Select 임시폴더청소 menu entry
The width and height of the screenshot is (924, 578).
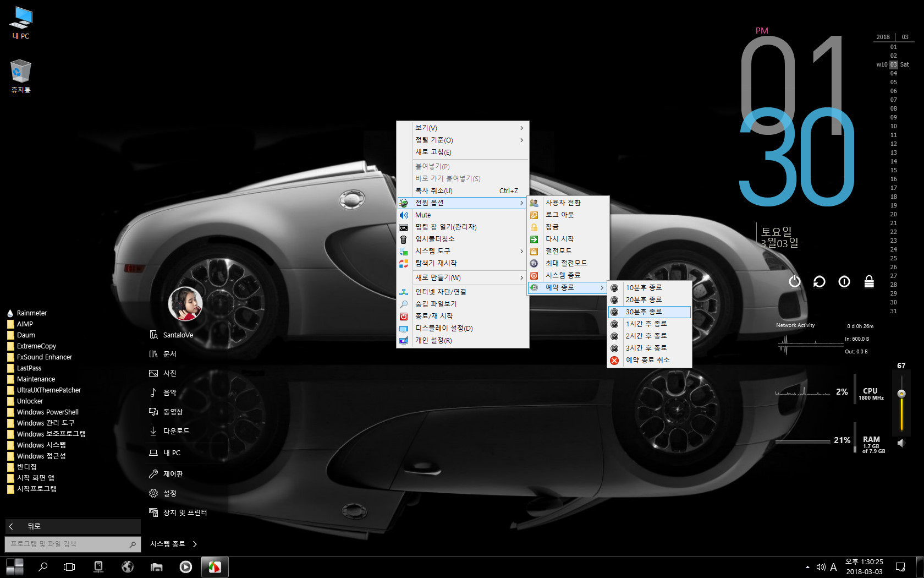[463, 239]
